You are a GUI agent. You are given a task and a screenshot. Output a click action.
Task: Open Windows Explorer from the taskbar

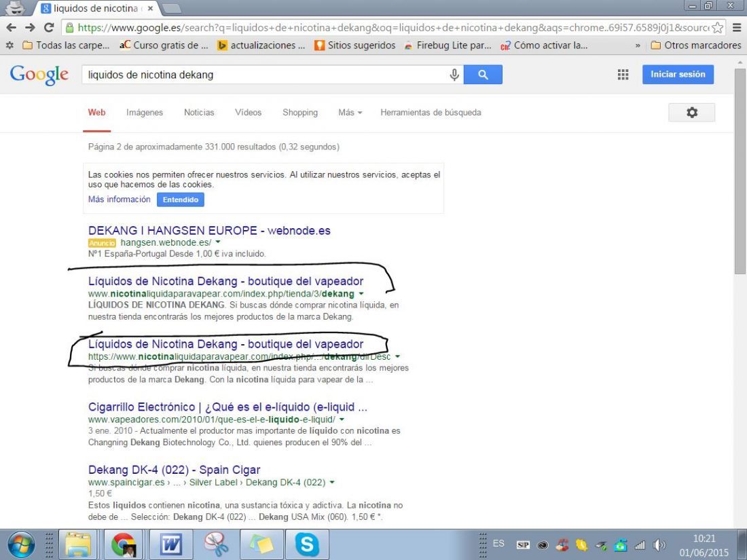point(77,544)
